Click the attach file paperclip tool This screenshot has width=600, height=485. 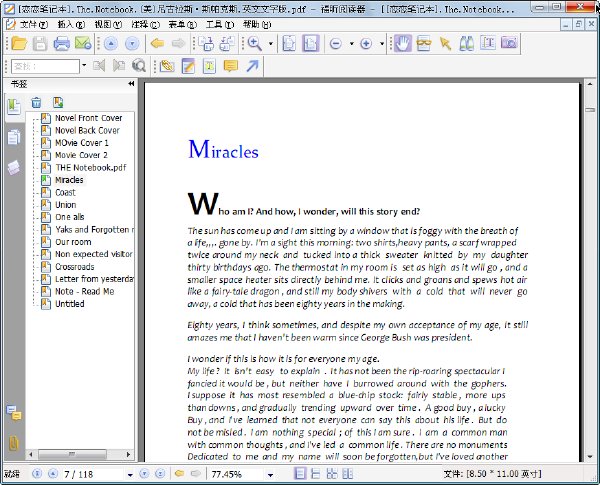tap(167, 66)
